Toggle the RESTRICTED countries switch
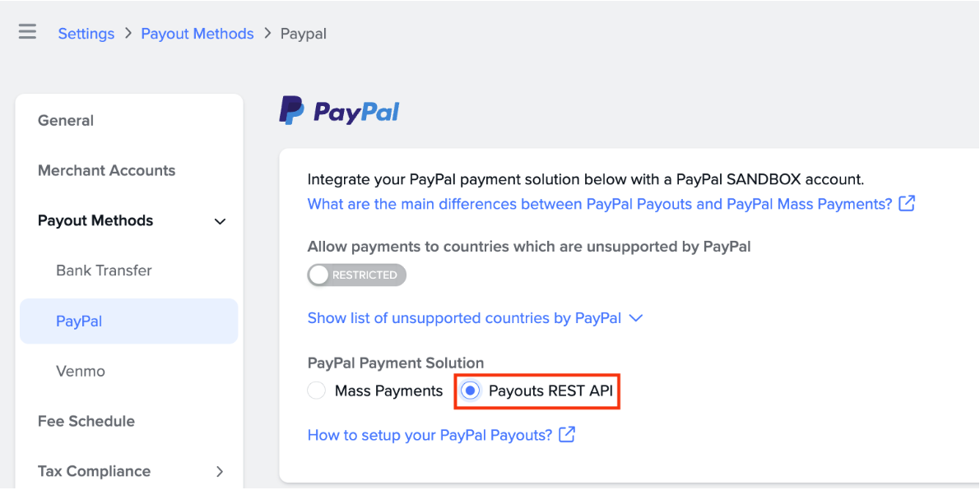Screen dimensions: 980x490 [356, 275]
